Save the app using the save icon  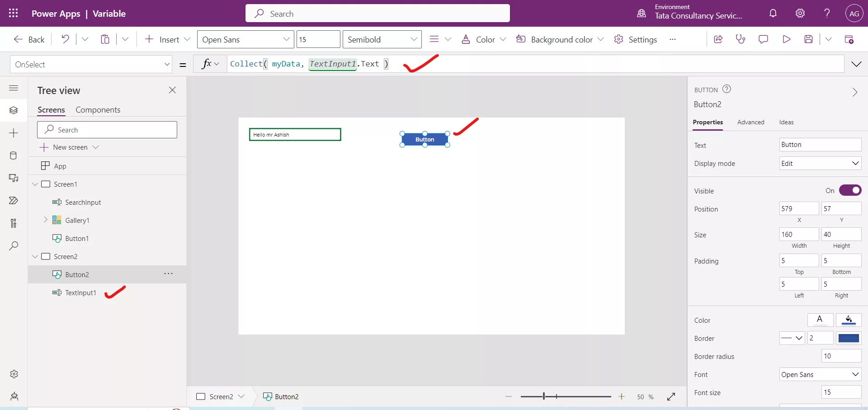809,39
